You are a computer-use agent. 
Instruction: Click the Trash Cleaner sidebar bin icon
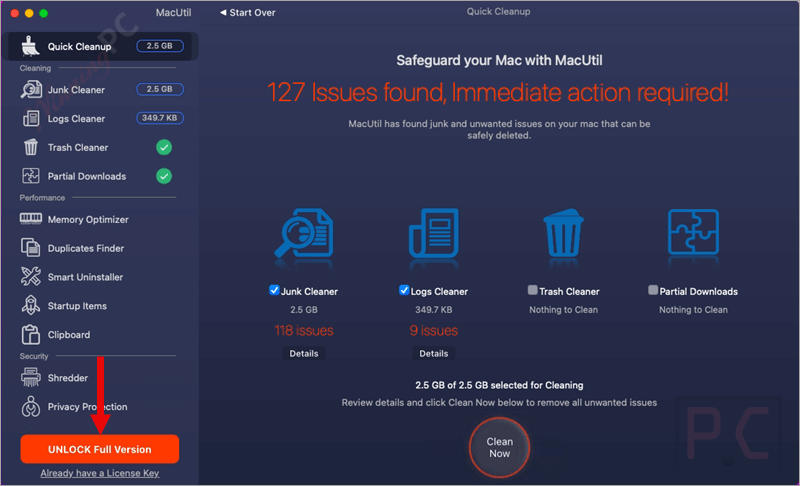click(x=31, y=147)
